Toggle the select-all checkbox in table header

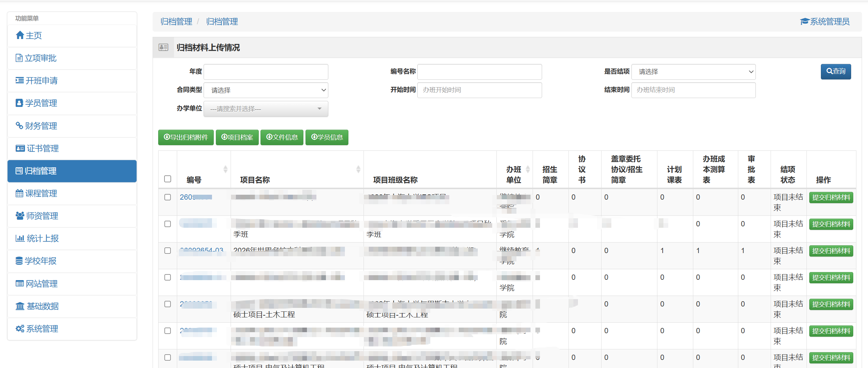(x=168, y=179)
